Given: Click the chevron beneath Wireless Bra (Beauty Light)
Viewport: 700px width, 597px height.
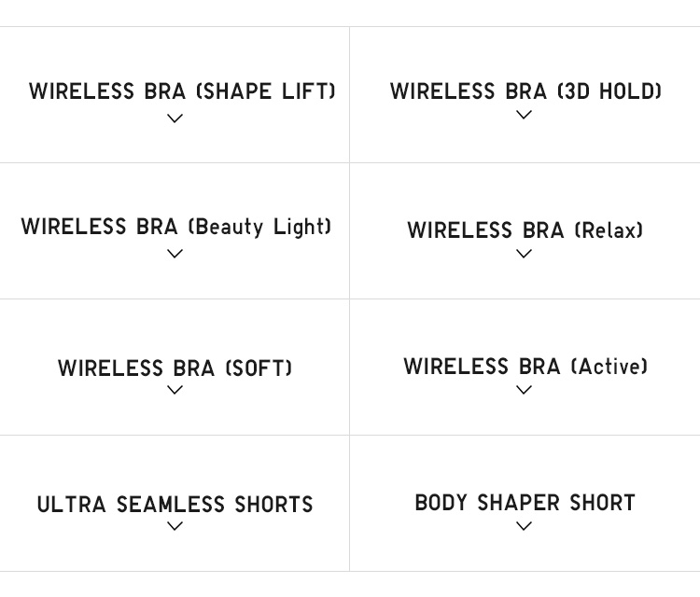Looking at the screenshot, I should point(175,254).
